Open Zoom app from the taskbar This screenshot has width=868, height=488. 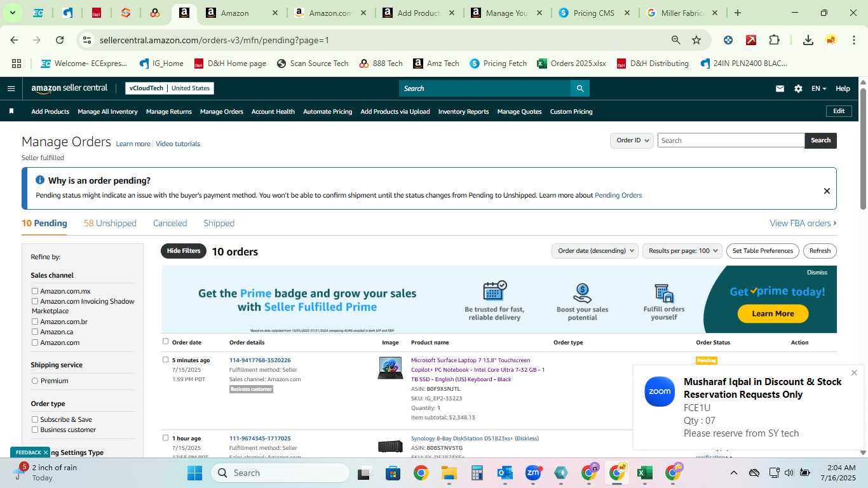[532, 473]
